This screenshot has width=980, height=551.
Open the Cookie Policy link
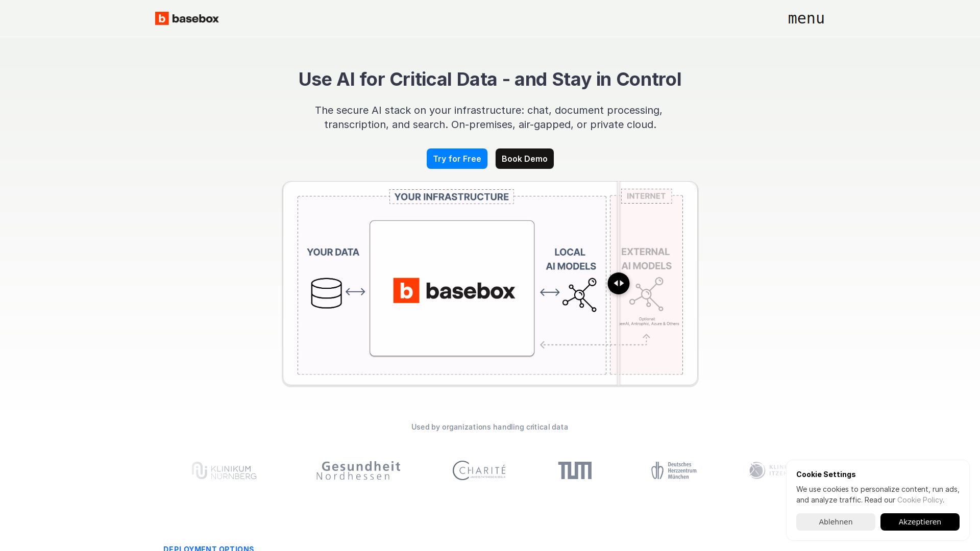[920, 500]
